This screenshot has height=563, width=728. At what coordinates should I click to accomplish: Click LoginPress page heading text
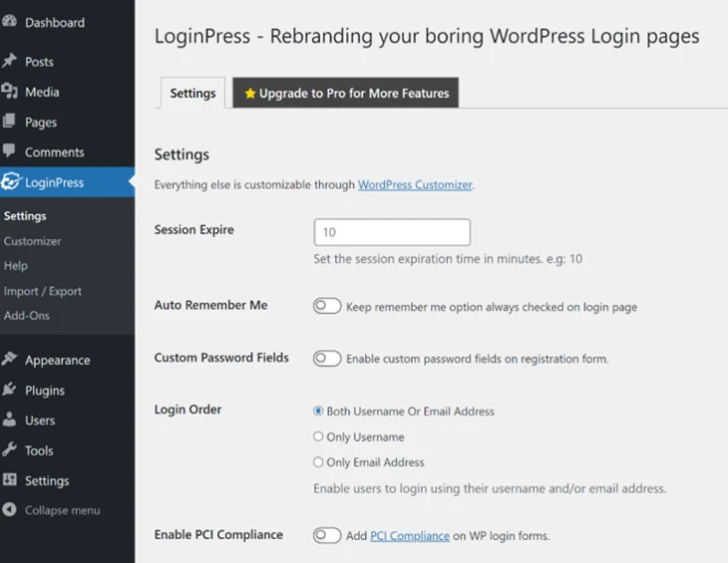click(x=427, y=36)
